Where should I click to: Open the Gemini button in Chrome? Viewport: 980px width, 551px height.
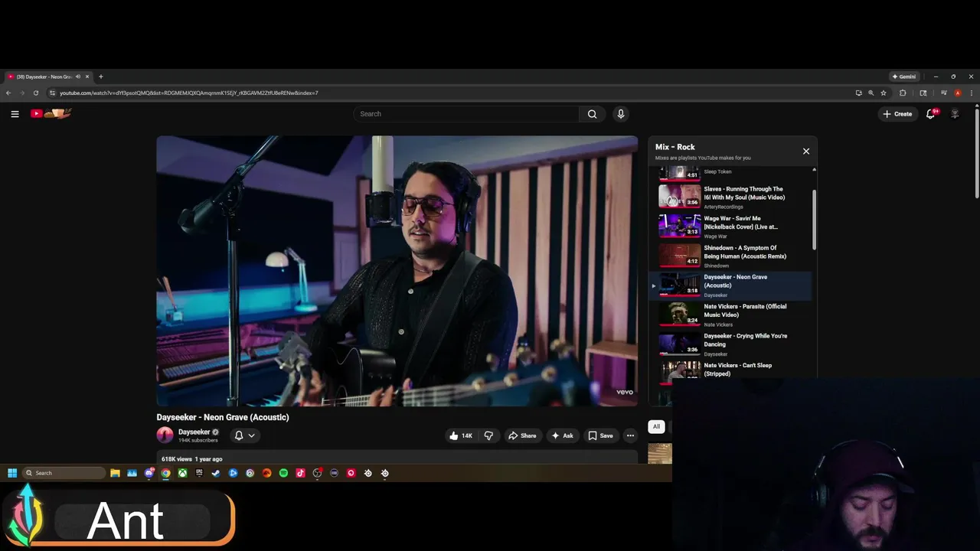pyautogui.click(x=904, y=77)
